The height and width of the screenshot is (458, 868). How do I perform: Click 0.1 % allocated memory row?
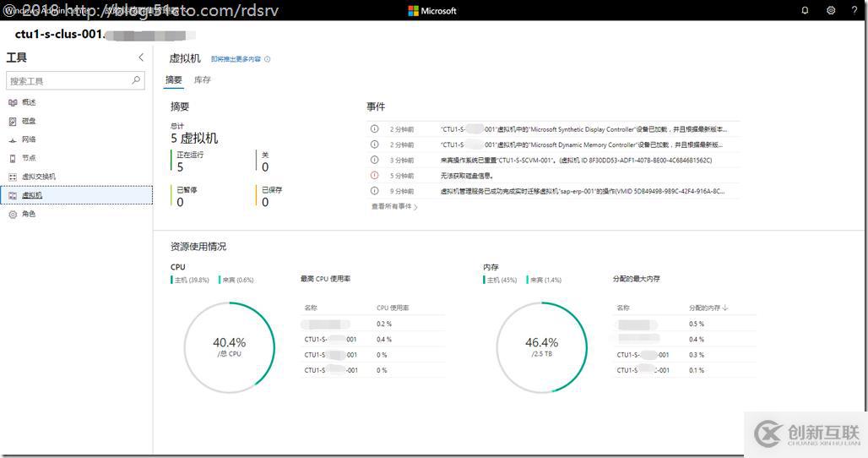pos(686,370)
